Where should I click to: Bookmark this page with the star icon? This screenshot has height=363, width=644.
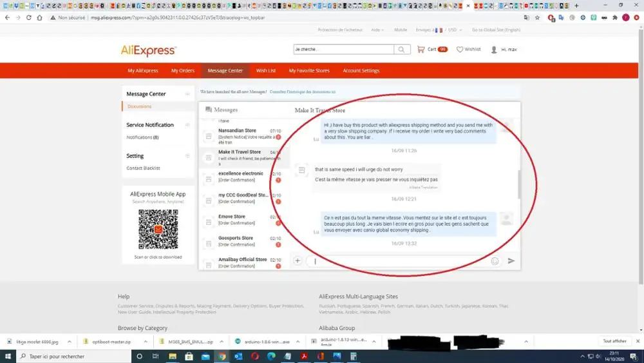[537, 17]
